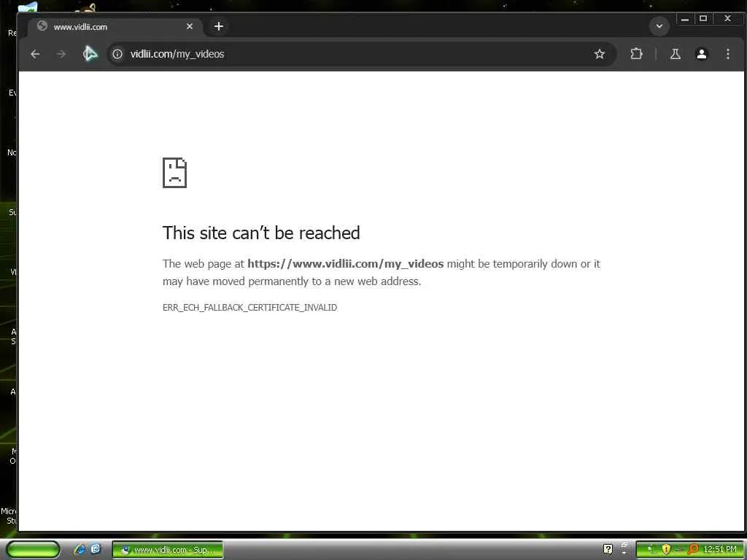
Task: Close the browser window
Action: (727, 19)
